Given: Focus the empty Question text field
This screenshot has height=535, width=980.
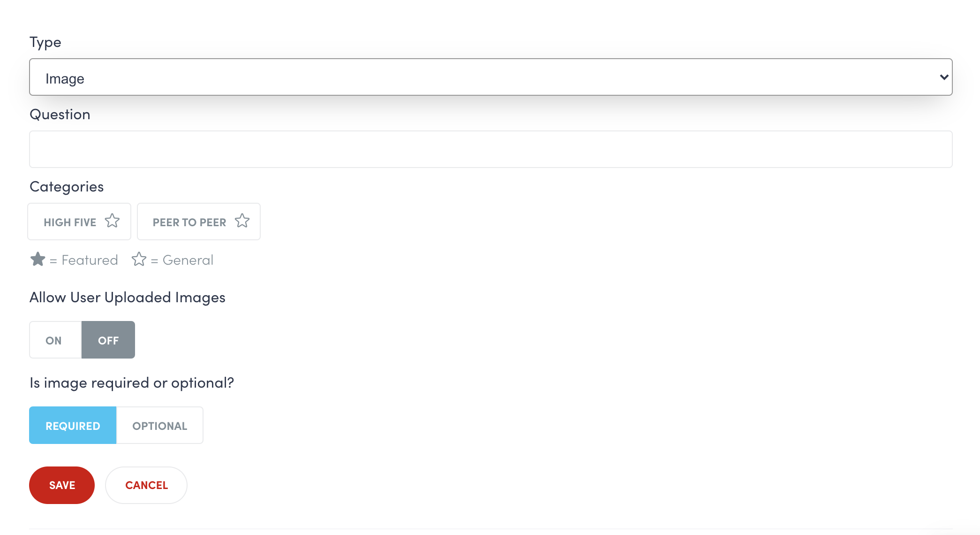Looking at the screenshot, I should point(490,149).
